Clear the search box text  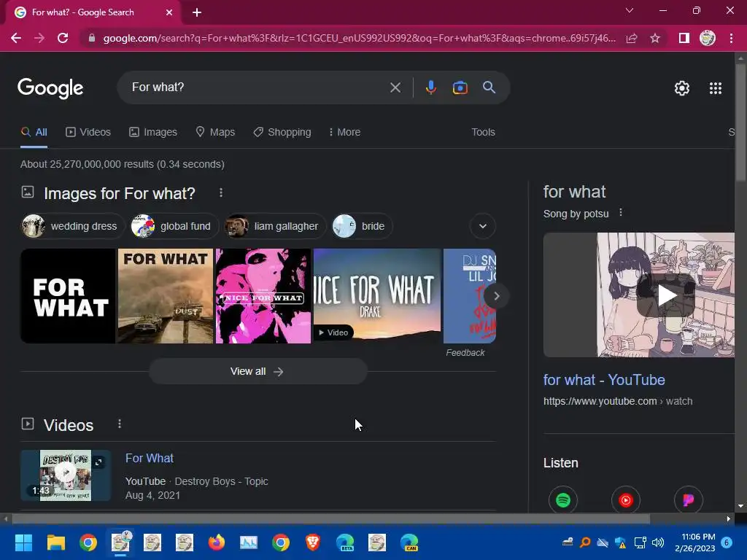click(395, 87)
